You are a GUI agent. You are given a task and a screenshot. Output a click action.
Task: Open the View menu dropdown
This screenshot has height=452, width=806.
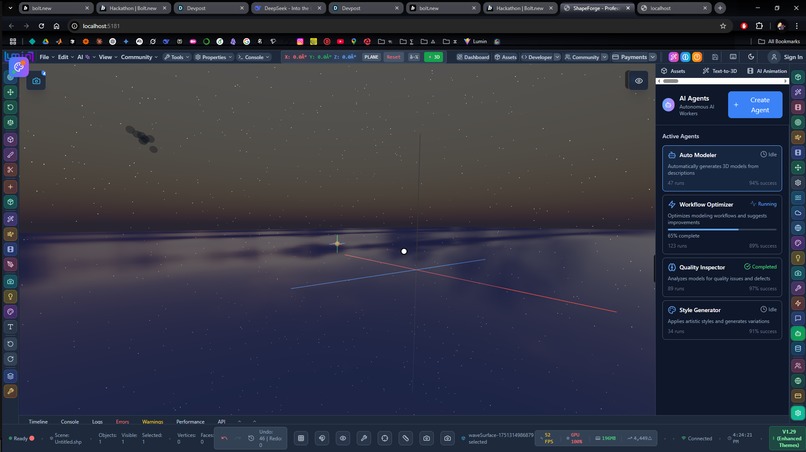pyautogui.click(x=108, y=57)
